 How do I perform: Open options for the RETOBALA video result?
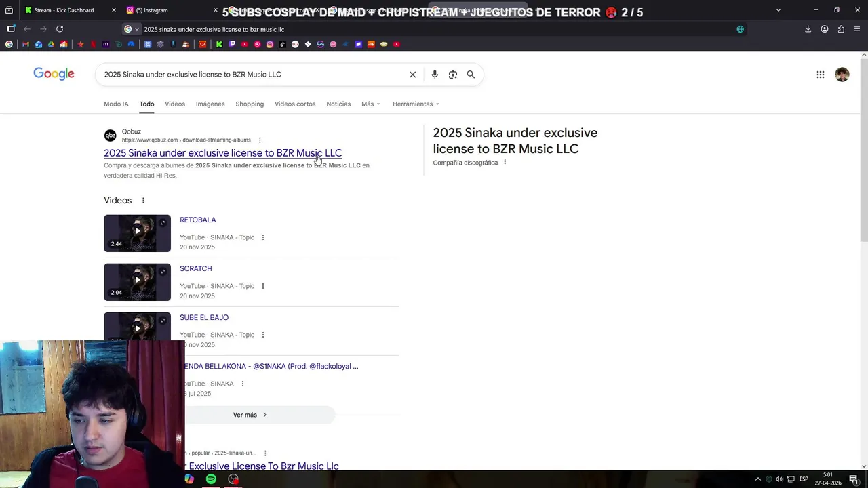tap(263, 237)
